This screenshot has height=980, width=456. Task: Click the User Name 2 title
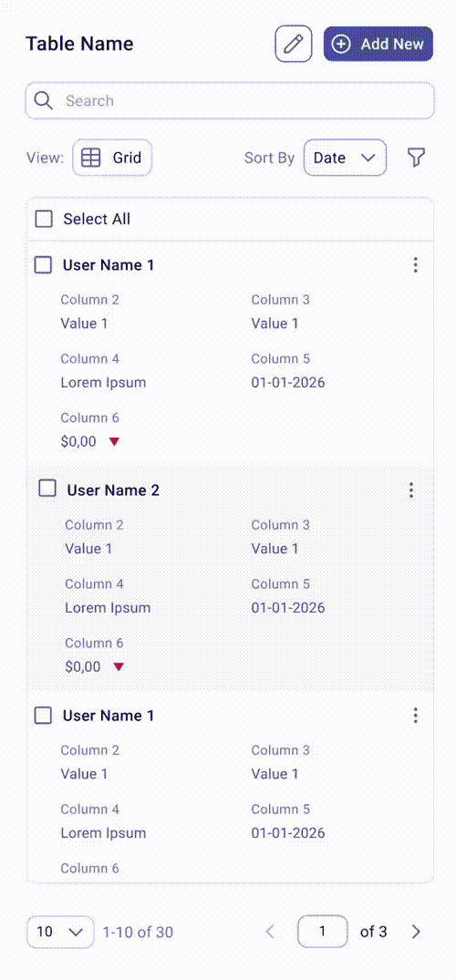tap(113, 490)
